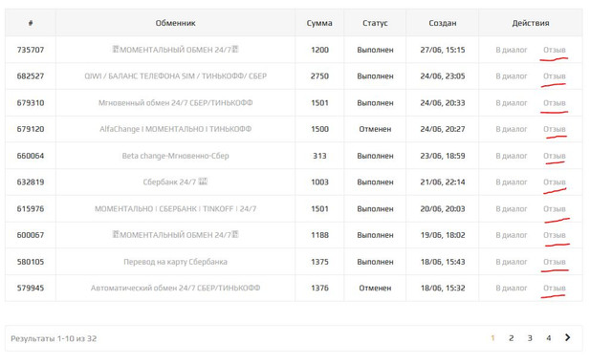612x364 pixels.
Task: Open dialog for order 579945
Action: 512,289
